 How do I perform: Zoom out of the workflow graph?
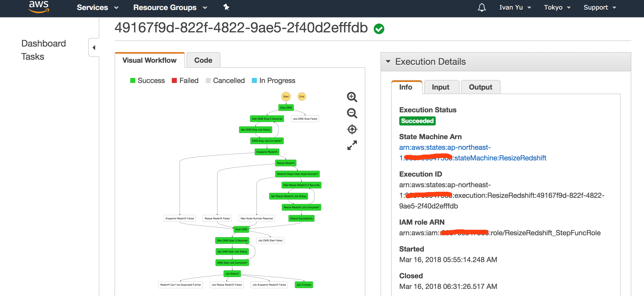point(352,113)
